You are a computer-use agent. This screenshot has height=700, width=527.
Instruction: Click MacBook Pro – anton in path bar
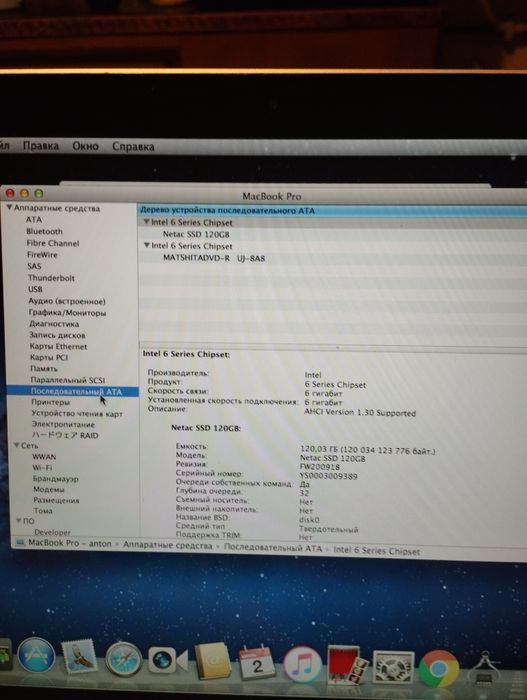[x=70, y=543]
